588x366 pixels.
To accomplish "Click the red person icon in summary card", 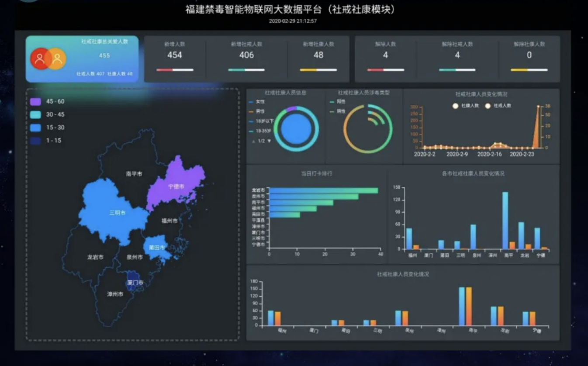I will pos(39,59).
